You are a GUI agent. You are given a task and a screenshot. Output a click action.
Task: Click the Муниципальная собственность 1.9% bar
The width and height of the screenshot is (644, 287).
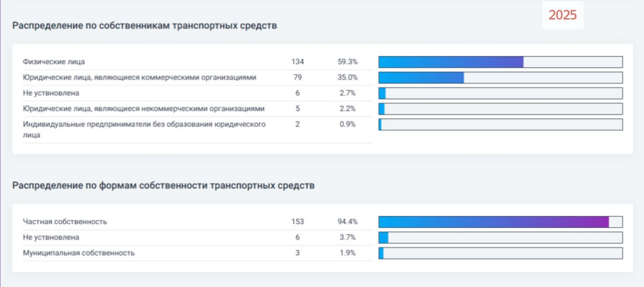click(500, 253)
